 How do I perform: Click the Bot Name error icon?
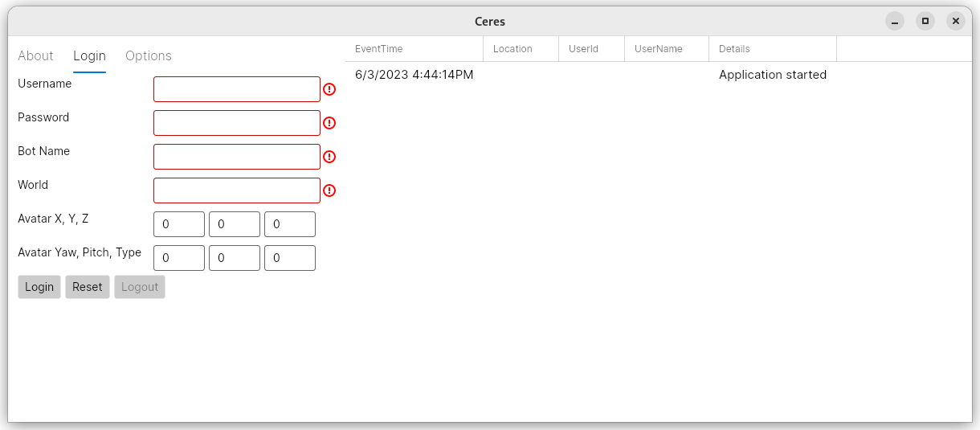(329, 157)
